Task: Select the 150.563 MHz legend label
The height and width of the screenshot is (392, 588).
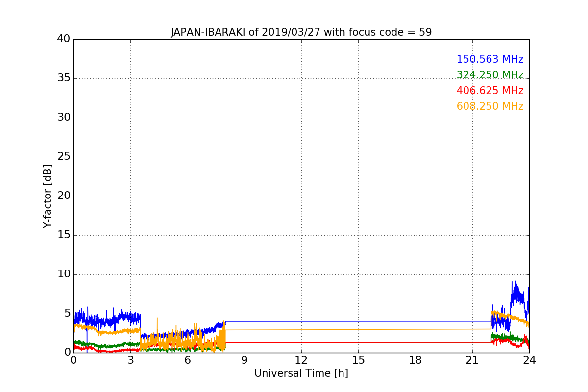Action: [x=490, y=59]
